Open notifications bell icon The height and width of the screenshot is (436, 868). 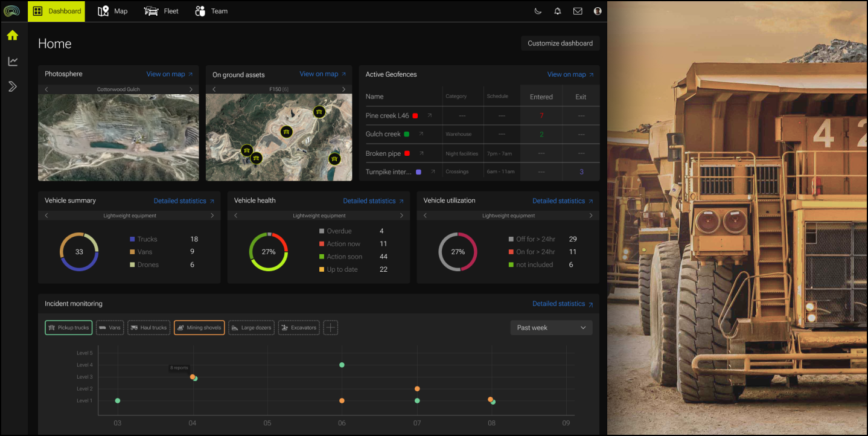[558, 11]
